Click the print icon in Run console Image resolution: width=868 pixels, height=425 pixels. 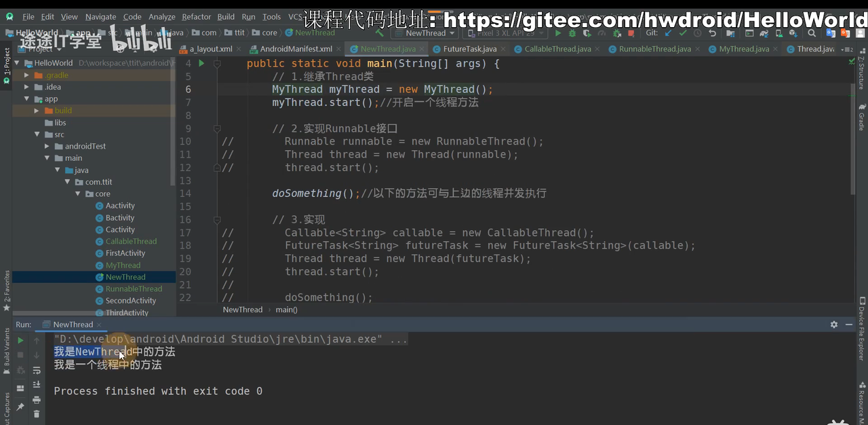pyautogui.click(x=37, y=399)
